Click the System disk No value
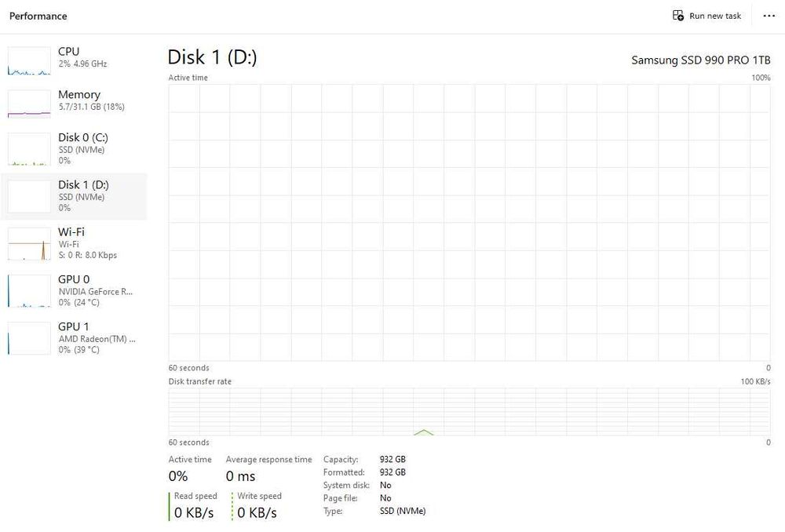The image size is (785, 532). click(385, 486)
